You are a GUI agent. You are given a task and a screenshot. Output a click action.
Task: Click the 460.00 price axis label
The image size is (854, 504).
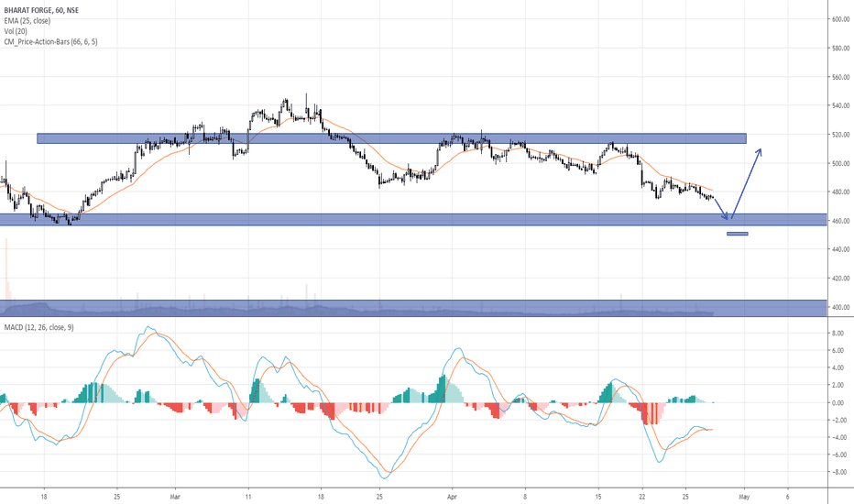click(x=840, y=221)
